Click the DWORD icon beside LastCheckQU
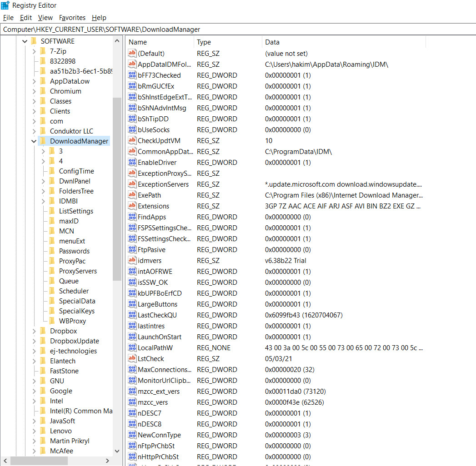The image size is (476, 466). click(x=132, y=315)
